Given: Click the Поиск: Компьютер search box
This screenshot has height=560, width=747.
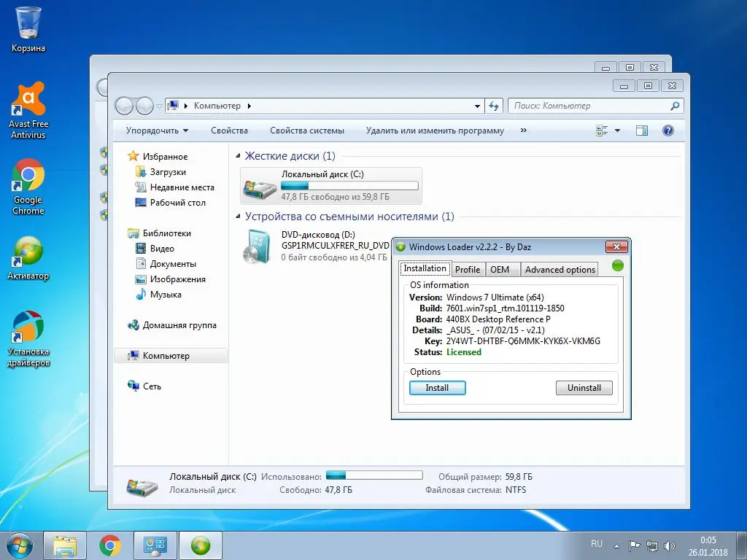Looking at the screenshot, I should pyautogui.click(x=595, y=106).
